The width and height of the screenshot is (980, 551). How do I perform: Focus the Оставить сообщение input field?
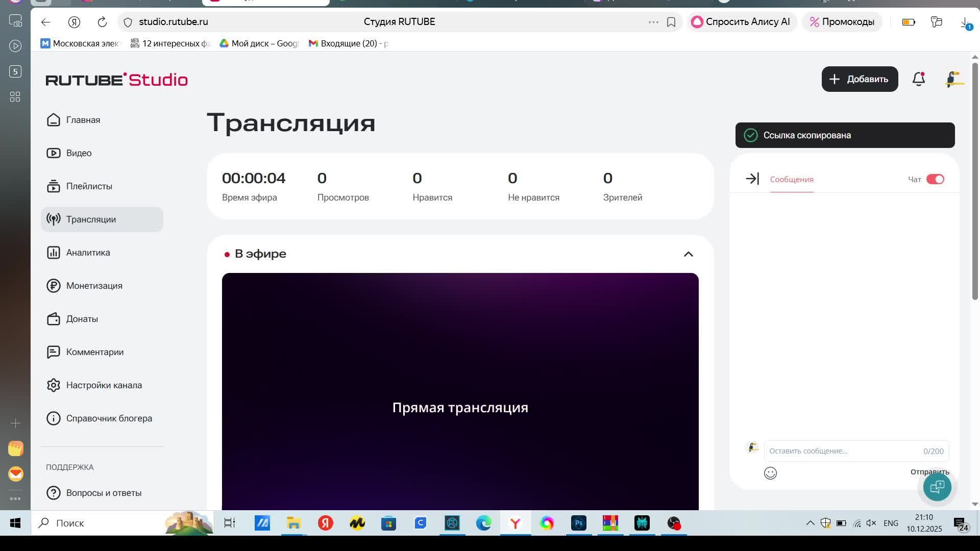tap(842, 451)
